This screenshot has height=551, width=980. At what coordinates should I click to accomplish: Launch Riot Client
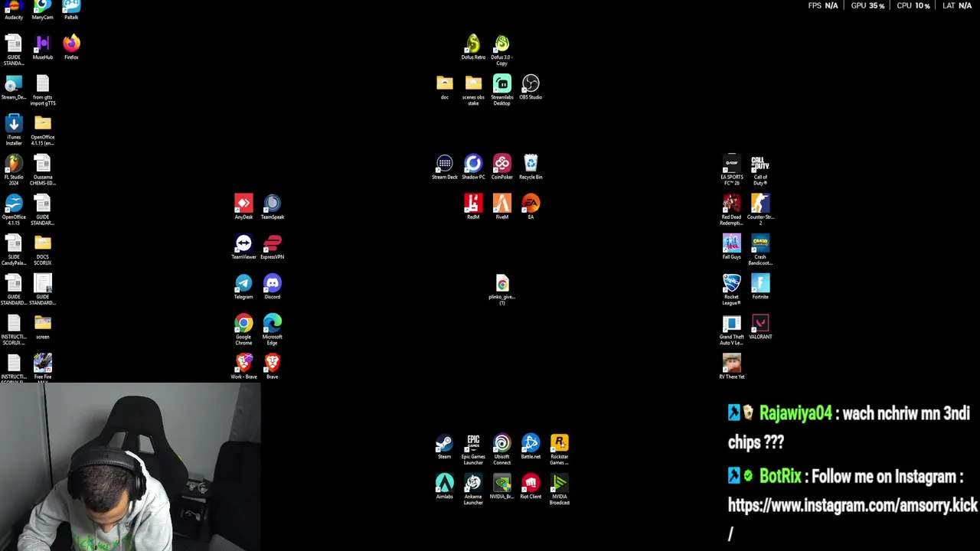coord(531,487)
